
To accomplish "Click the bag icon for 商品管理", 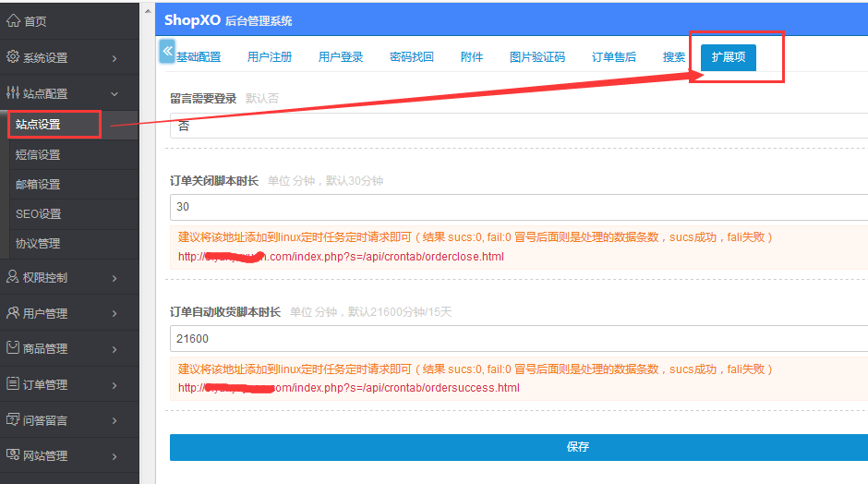I will tap(13, 348).
